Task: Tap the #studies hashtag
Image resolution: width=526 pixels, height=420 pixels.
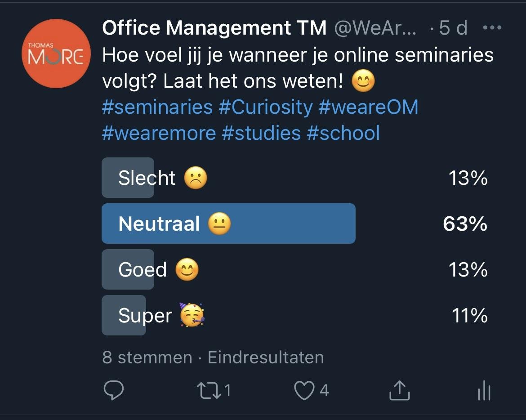Action: click(x=261, y=134)
